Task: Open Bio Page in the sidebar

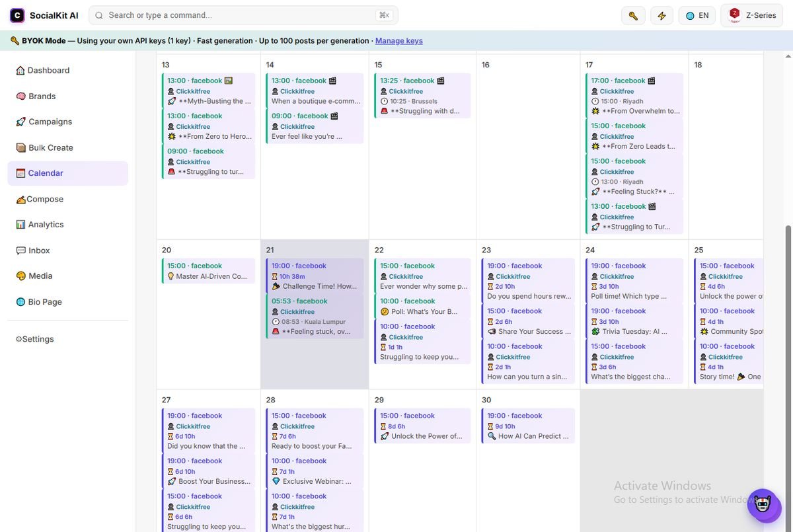Action: pyautogui.click(x=68, y=302)
